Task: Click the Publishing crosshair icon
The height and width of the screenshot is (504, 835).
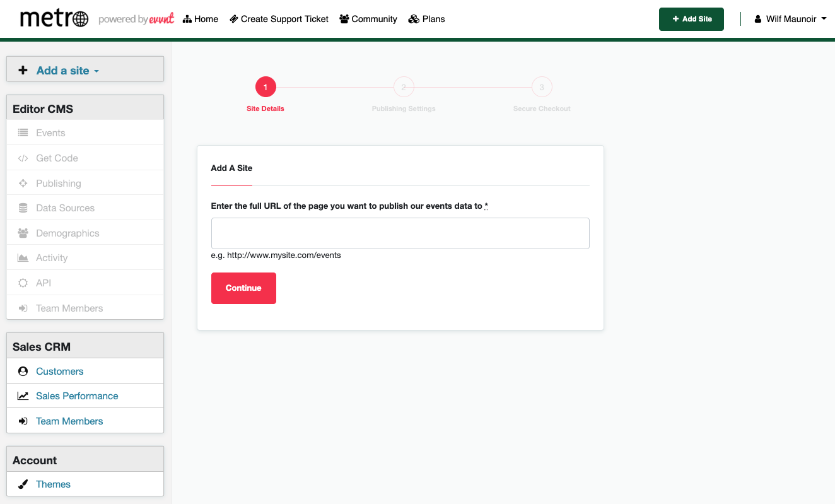Action: coord(23,184)
